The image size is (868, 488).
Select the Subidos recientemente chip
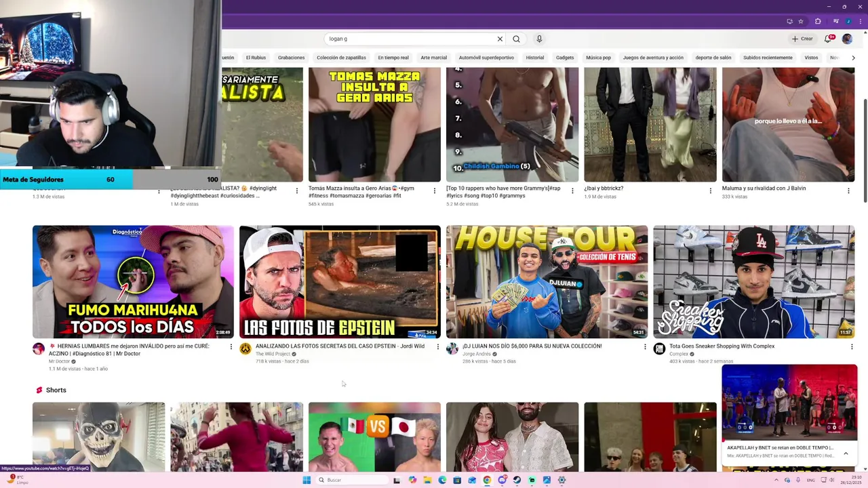click(x=768, y=58)
